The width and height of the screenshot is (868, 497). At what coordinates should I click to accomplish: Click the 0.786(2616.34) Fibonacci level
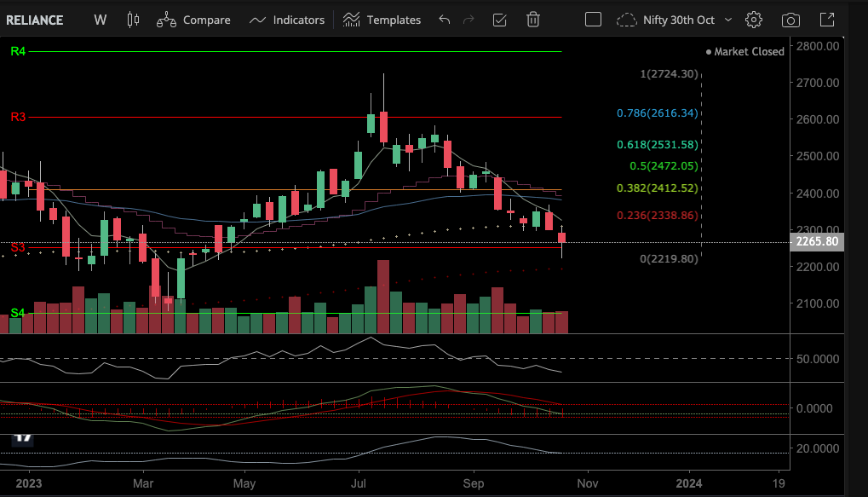tap(657, 113)
